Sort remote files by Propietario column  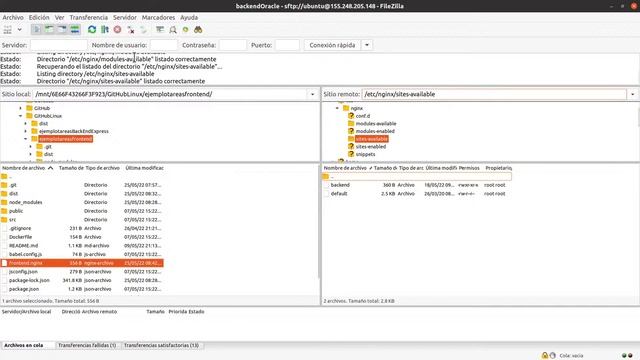tap(498, 168)
